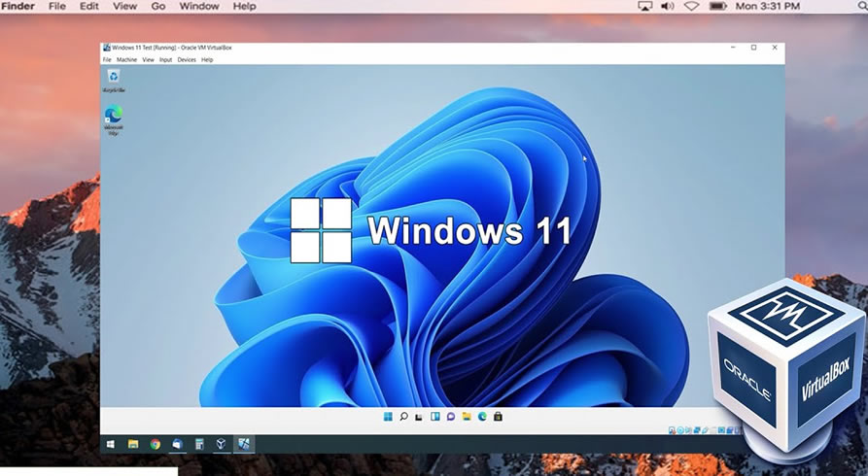Open the VirtualBox File menu
The width and height of the screenshot is (868, 476).
[x=107, y=60]
